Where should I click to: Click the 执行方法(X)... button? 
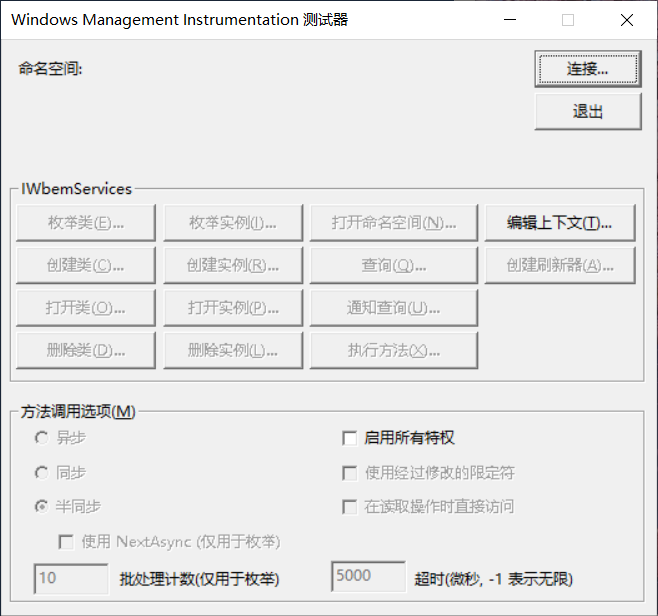[x=394, y=350]
